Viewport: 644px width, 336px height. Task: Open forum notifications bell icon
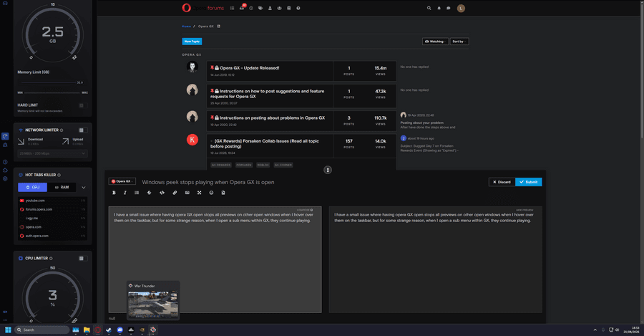tap(439, 8)
